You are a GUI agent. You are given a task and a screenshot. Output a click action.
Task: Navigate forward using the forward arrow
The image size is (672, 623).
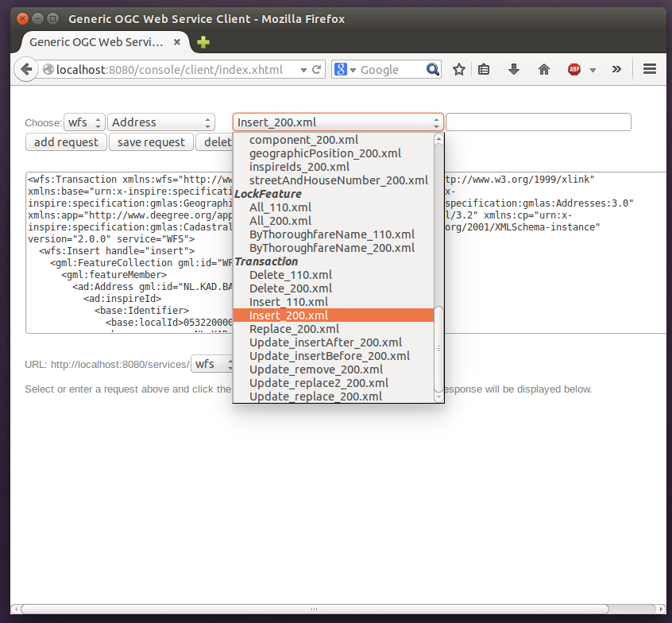[48, 69]
